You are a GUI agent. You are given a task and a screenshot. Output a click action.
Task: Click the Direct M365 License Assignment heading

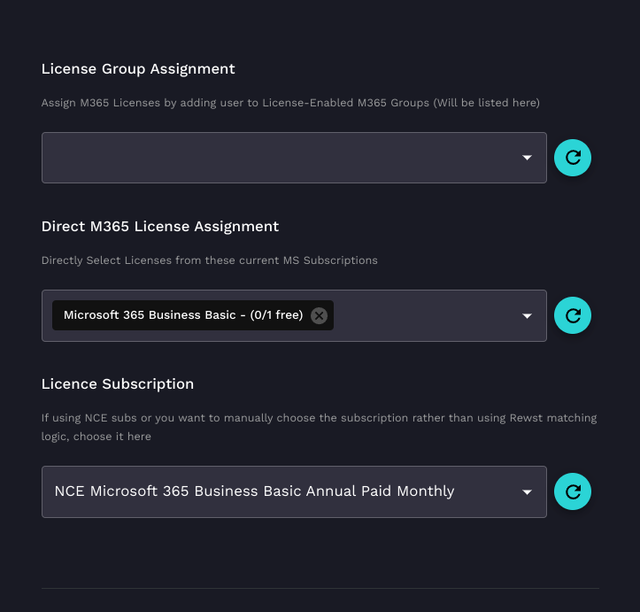[x=160, y=226]
